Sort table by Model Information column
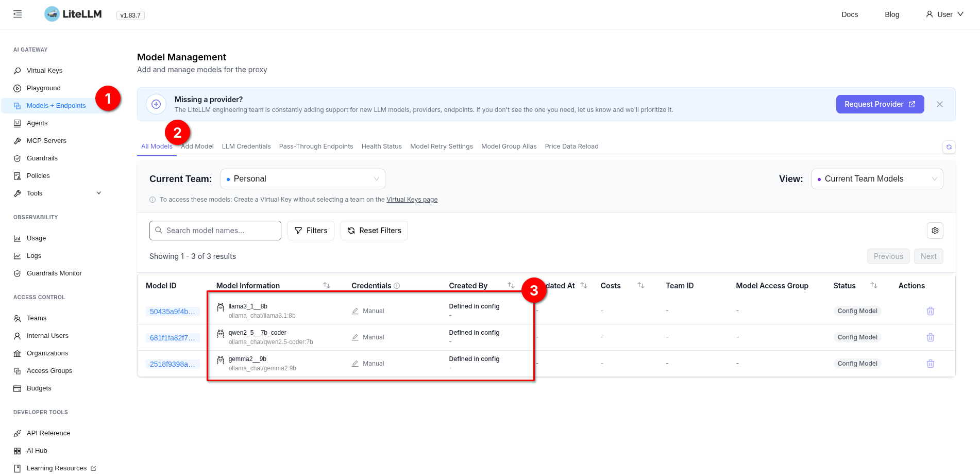This screenshot has width=980, height=474. [x=327, y=285]
